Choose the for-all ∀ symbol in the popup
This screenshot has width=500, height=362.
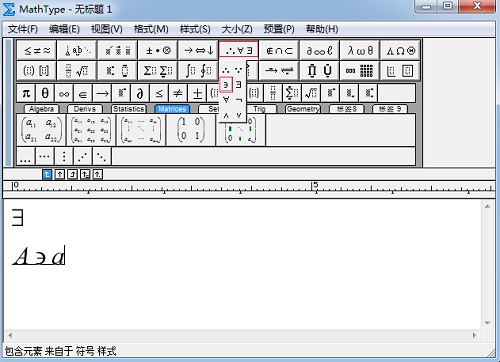tap(226, 99)
